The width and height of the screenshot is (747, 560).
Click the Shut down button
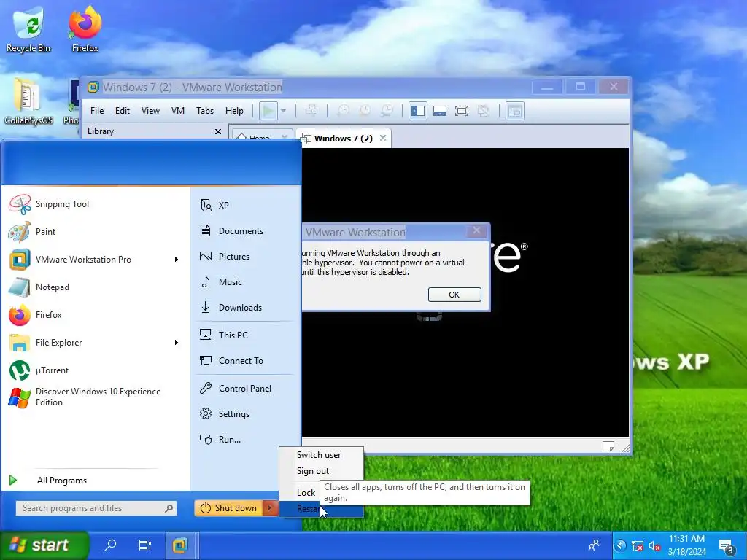pos(229,508)
